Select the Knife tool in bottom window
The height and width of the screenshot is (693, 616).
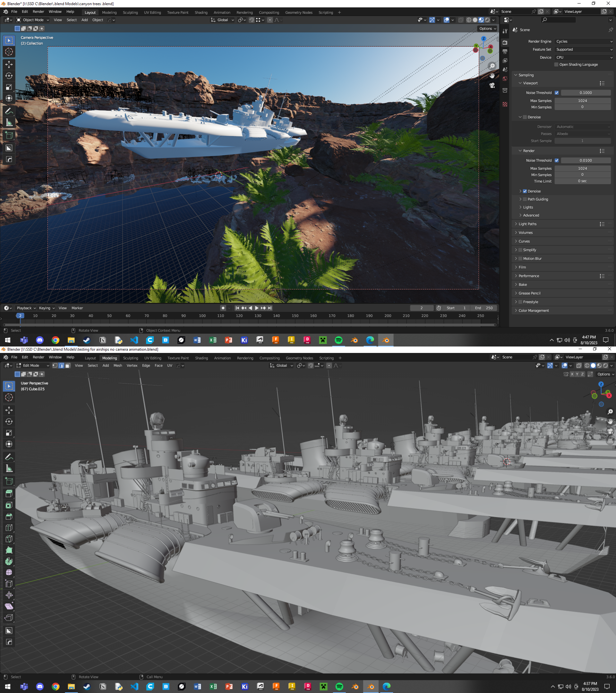coord(9,539)
